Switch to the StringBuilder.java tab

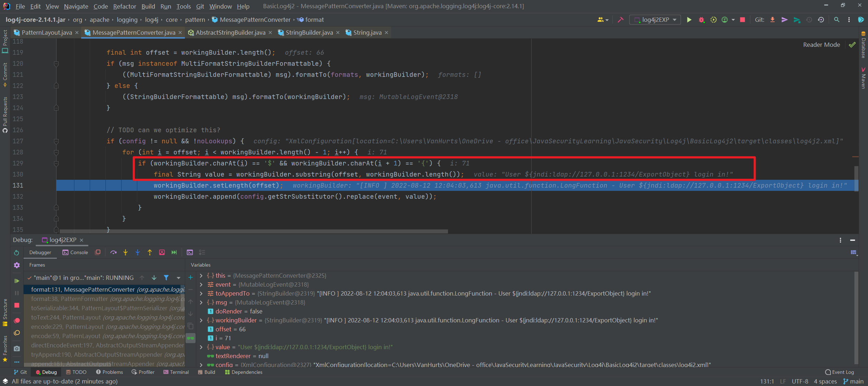309,33
